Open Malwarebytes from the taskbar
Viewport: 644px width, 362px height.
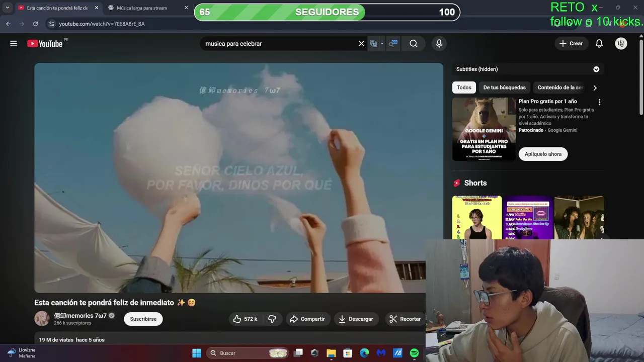(381, 353)
